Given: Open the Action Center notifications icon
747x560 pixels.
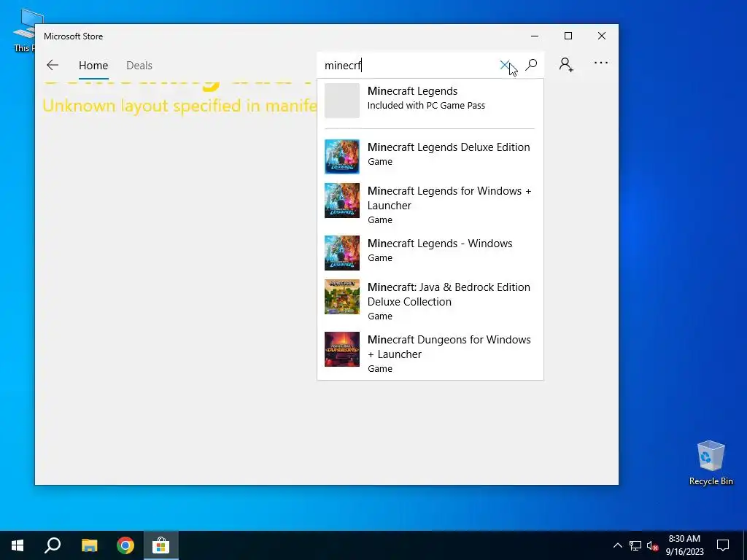Looking at the screenshot, I should coord(723,545).
